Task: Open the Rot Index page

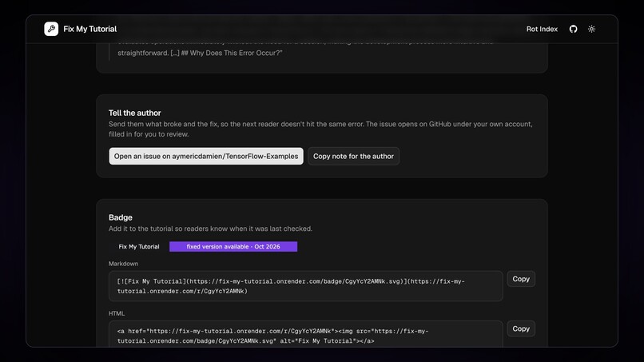Action: [542, 29]
